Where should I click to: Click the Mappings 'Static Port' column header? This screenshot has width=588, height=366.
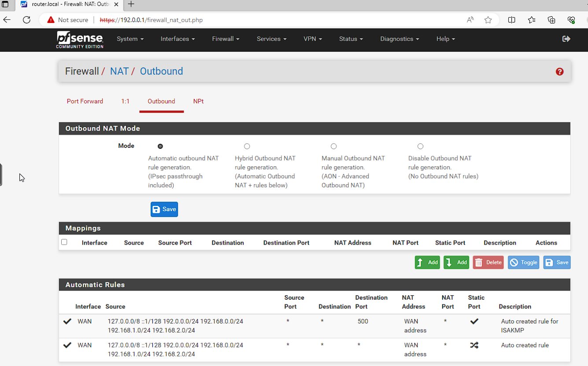(x=450, y=243)
